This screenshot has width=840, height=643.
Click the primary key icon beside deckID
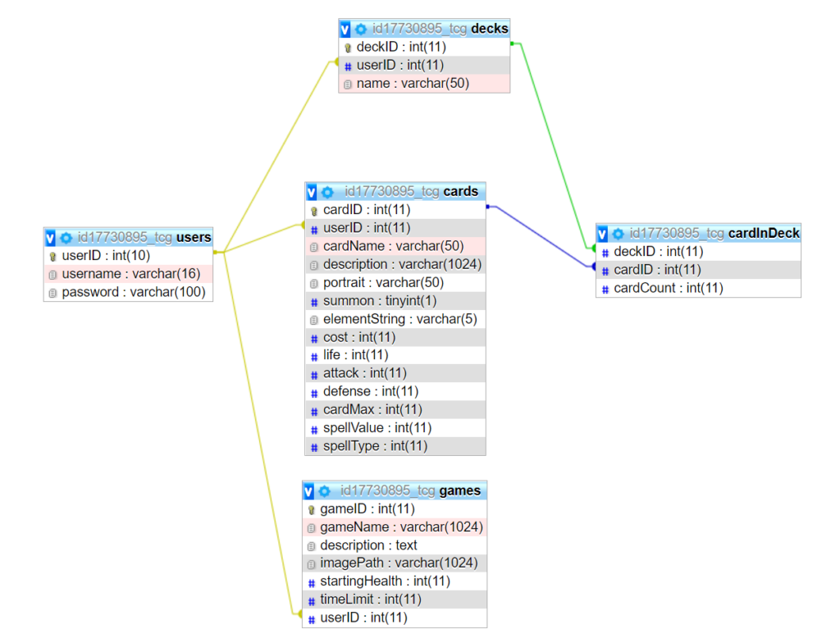[349, 47]
